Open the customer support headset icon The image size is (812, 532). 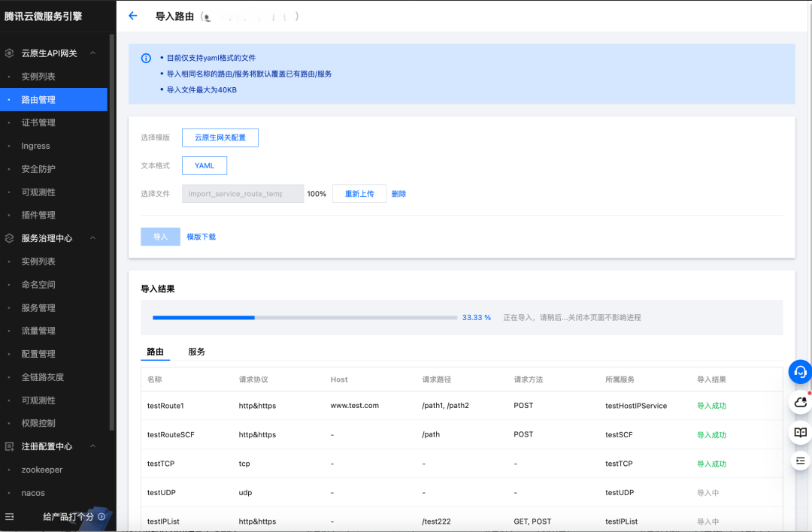[800, 371]
